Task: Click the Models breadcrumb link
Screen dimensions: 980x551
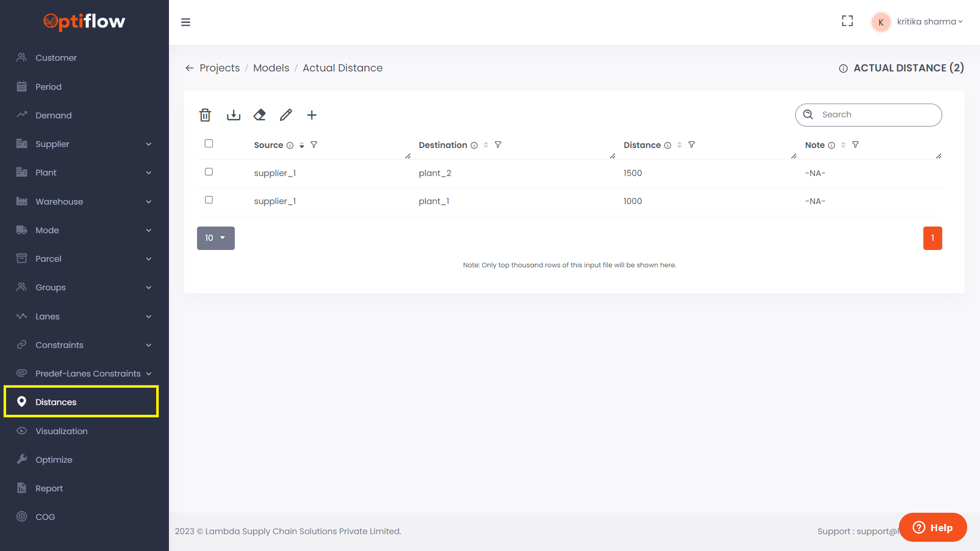Action: [x=271, y=68]
